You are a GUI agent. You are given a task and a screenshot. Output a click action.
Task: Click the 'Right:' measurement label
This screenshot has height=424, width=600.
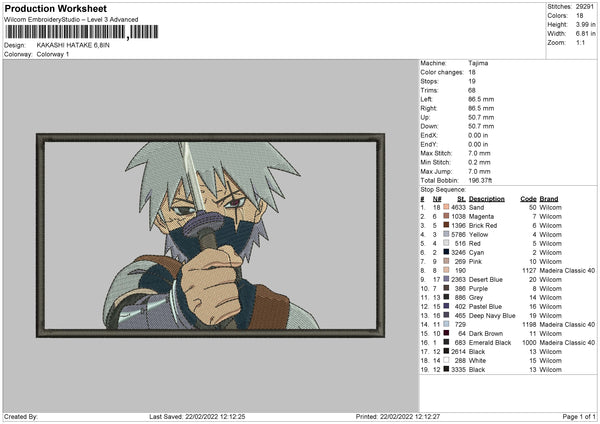click(x=428, y=108)
